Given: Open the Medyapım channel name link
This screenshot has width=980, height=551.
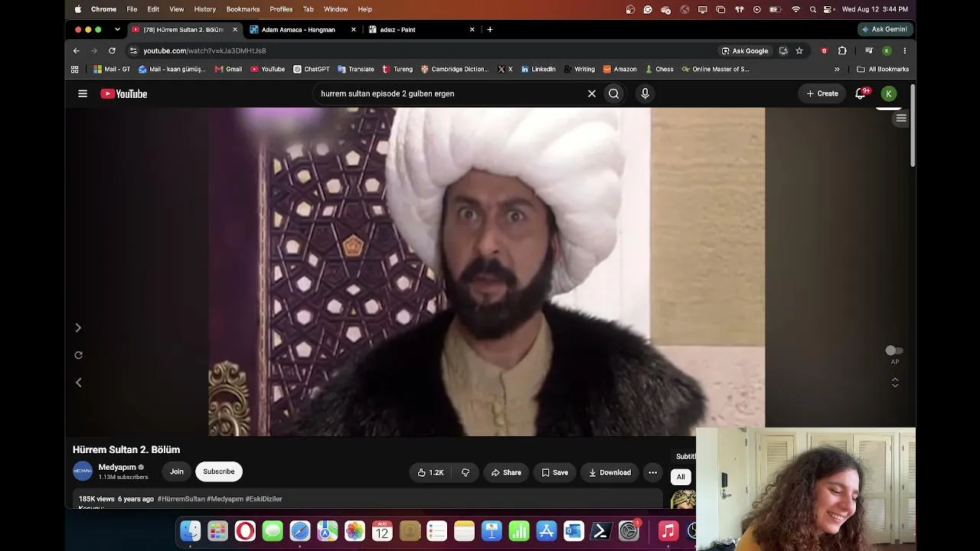Looking at the screenshot, I should coord(117,467).
